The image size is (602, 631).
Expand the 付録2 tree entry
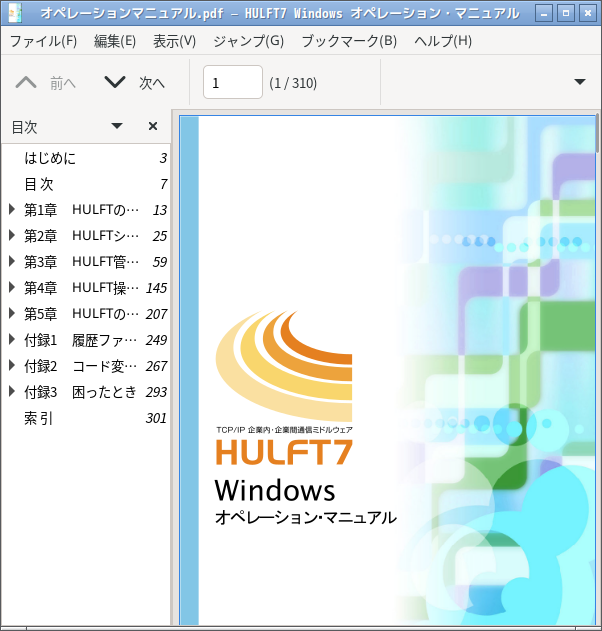(x=12, y=365)
